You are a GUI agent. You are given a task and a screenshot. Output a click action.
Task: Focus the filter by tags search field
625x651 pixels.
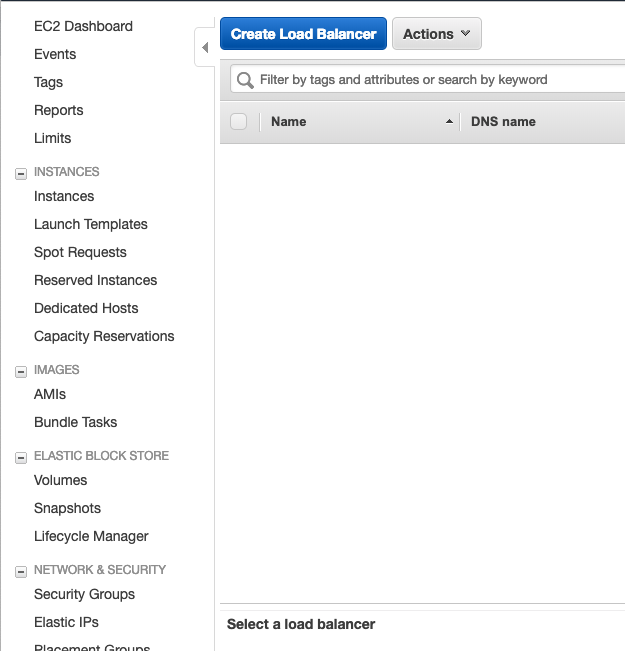[x=430, y=80]
